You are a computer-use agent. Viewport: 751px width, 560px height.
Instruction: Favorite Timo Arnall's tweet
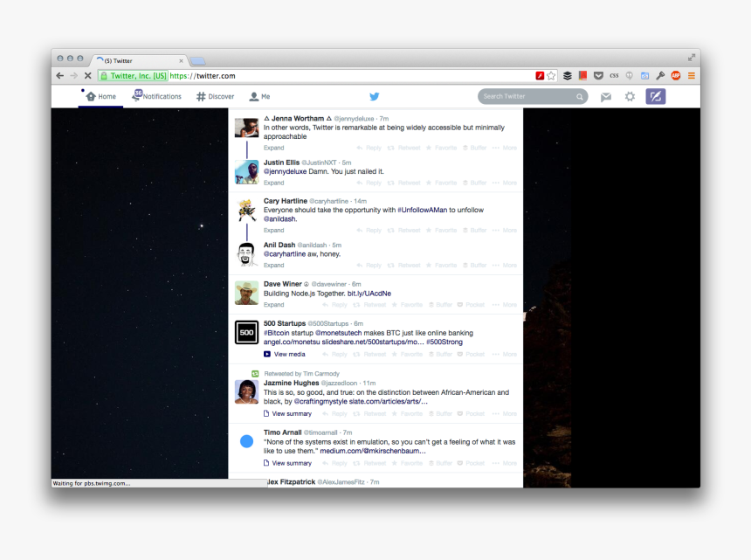(x=407, y=463)
